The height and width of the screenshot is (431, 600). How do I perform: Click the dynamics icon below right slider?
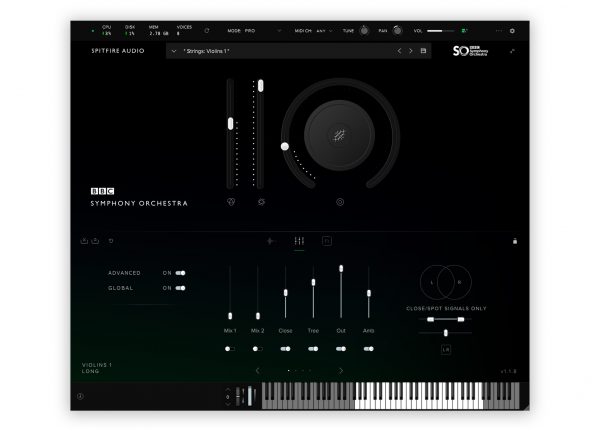[261, 202]
